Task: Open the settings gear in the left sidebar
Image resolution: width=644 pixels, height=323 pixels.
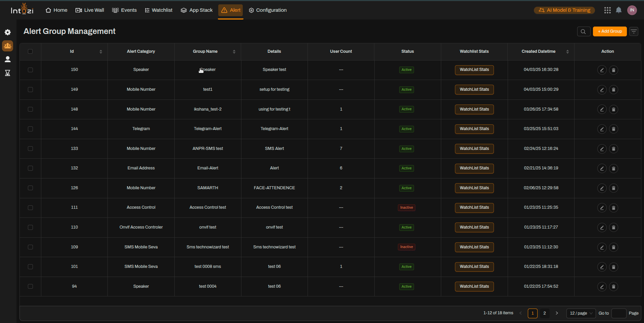Action: 7,32
